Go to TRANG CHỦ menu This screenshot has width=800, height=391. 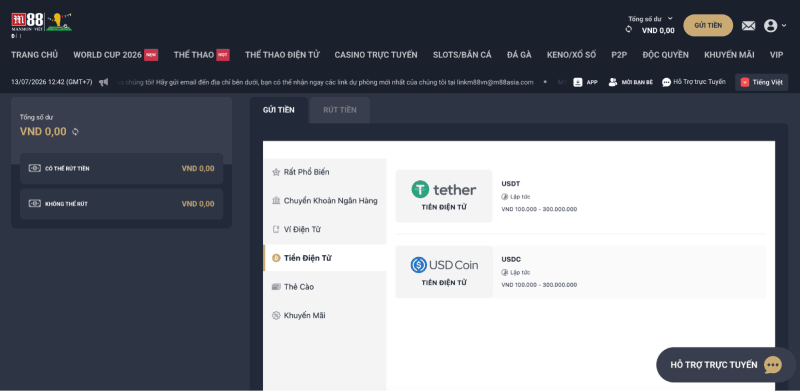(35, 55)
